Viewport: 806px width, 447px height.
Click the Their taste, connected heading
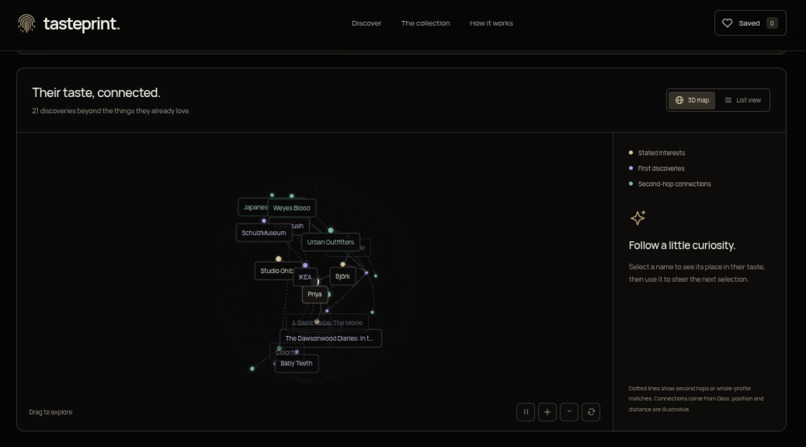point(96,92)
